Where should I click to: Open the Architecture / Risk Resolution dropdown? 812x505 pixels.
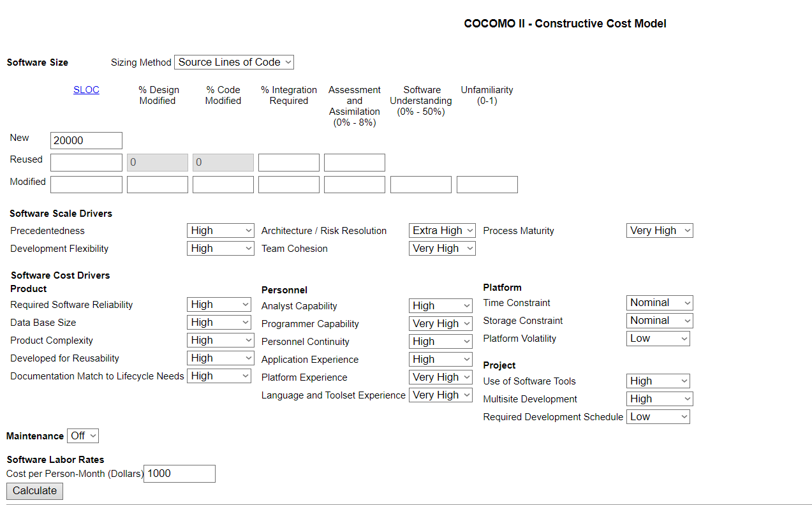[x=442, y=231]
